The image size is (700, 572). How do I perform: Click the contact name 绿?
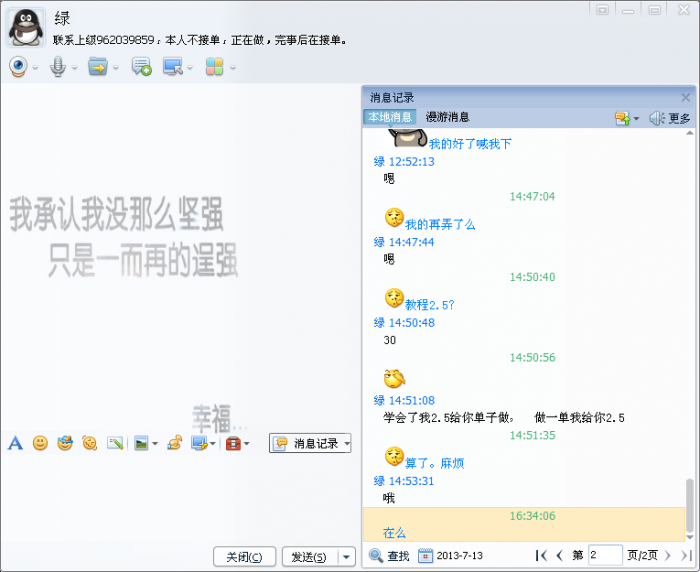point(62,18)
